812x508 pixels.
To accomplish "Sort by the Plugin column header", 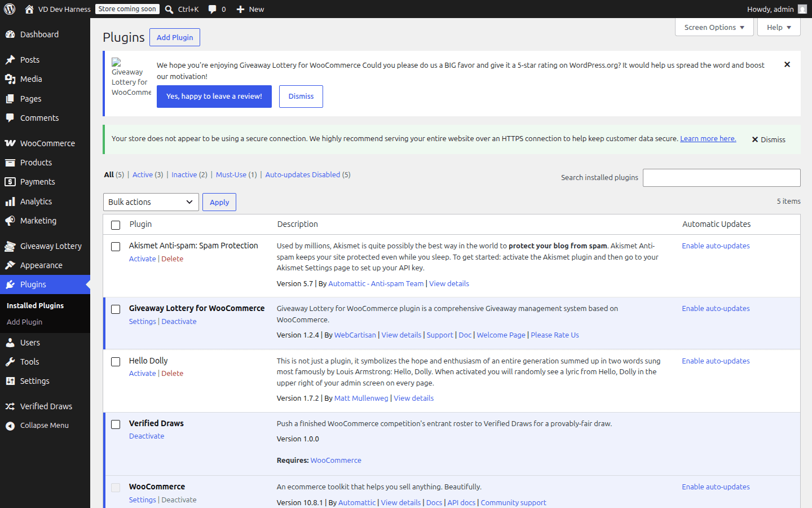I will tap(140, 224).
